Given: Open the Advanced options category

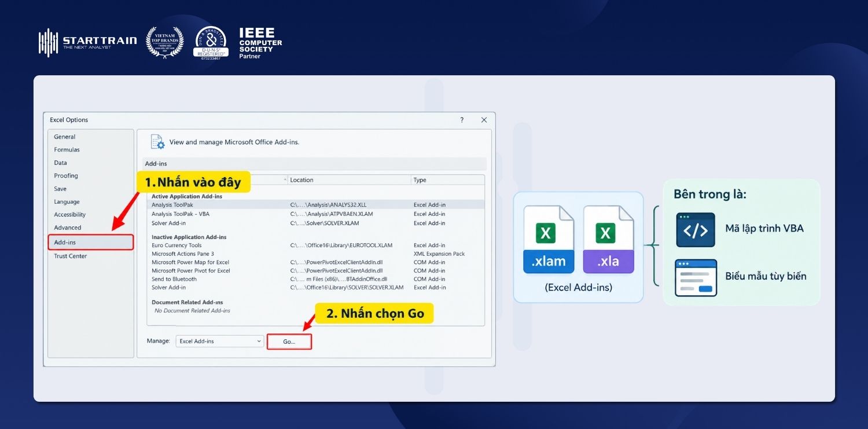Looking at the screenshot, I should 68,228.
